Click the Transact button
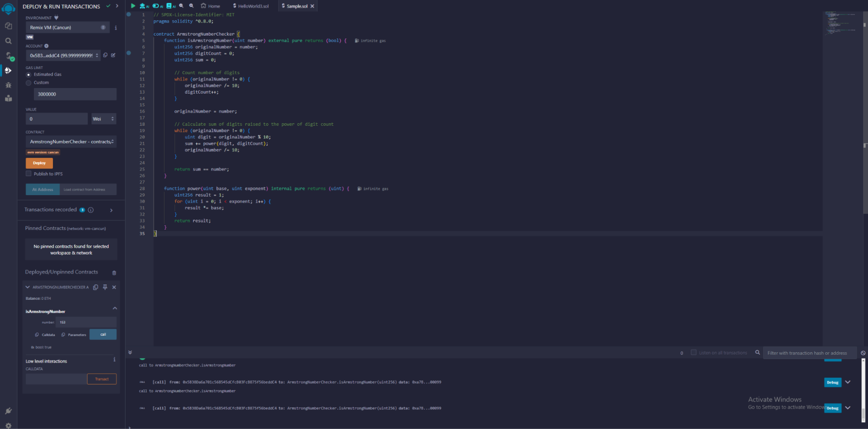Image resolution: width=868 pixels, height=429 pixels. (102, 379)
